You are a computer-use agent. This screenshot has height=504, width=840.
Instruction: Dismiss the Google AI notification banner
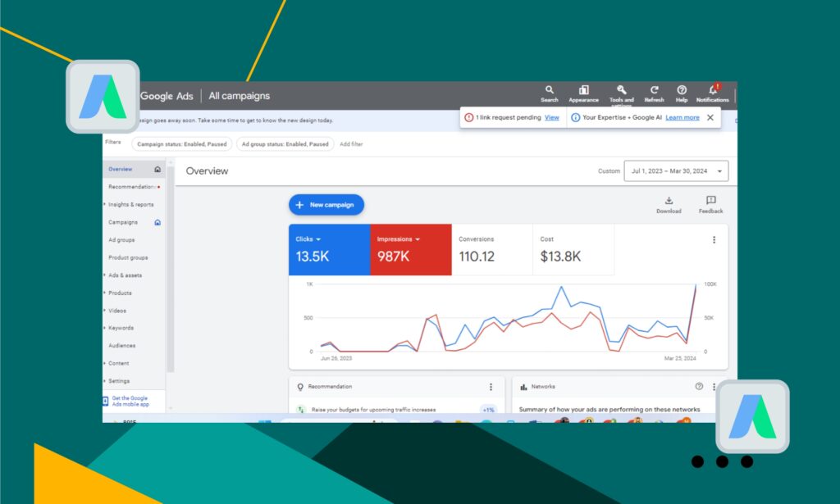click(x=710, y=117)
